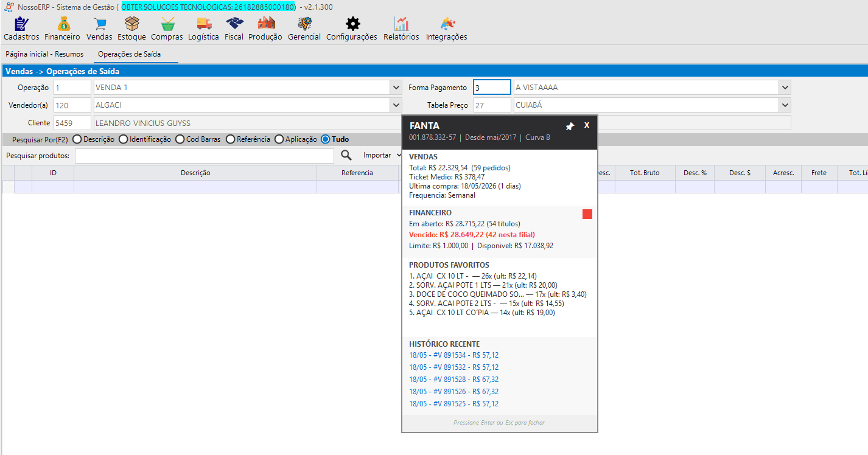Open the Integrações puzzle icon
Screen dimensions: 868x455
pyautogui.click(x=447, y=24)
